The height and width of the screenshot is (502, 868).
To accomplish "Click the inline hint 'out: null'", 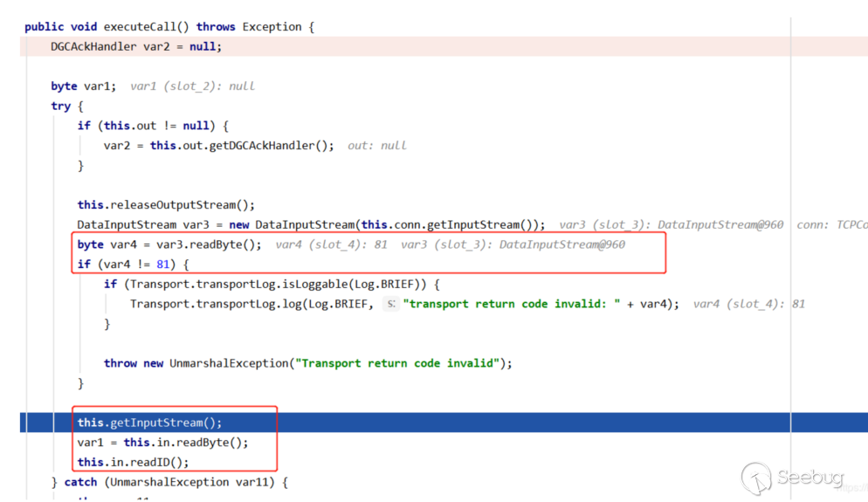I will tap(376, 146).
